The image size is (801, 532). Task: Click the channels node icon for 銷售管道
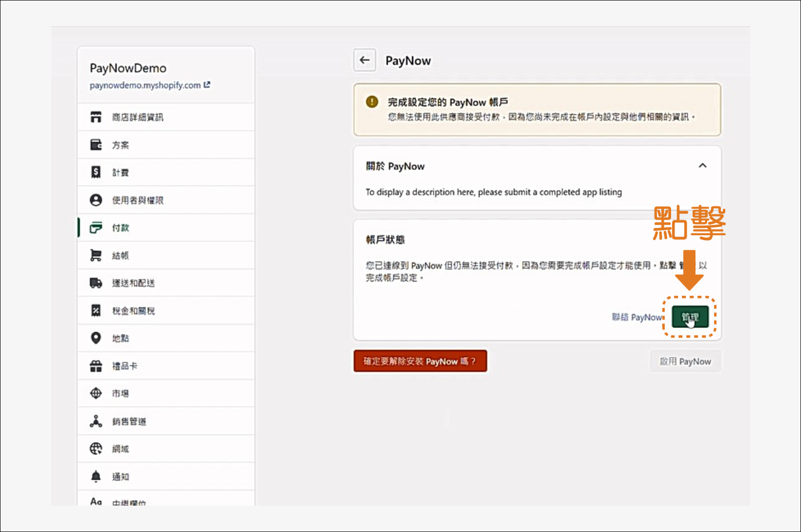(x=96, y=421)
